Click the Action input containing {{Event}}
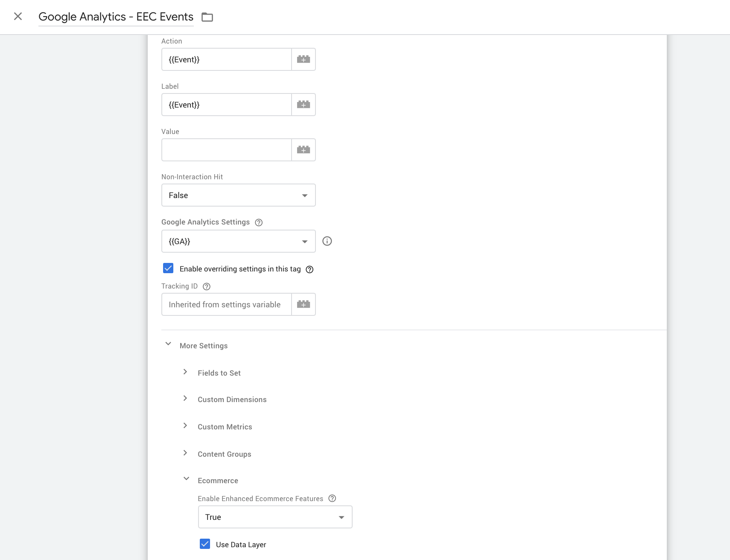 pyautogui.click(x=227, y=59)
